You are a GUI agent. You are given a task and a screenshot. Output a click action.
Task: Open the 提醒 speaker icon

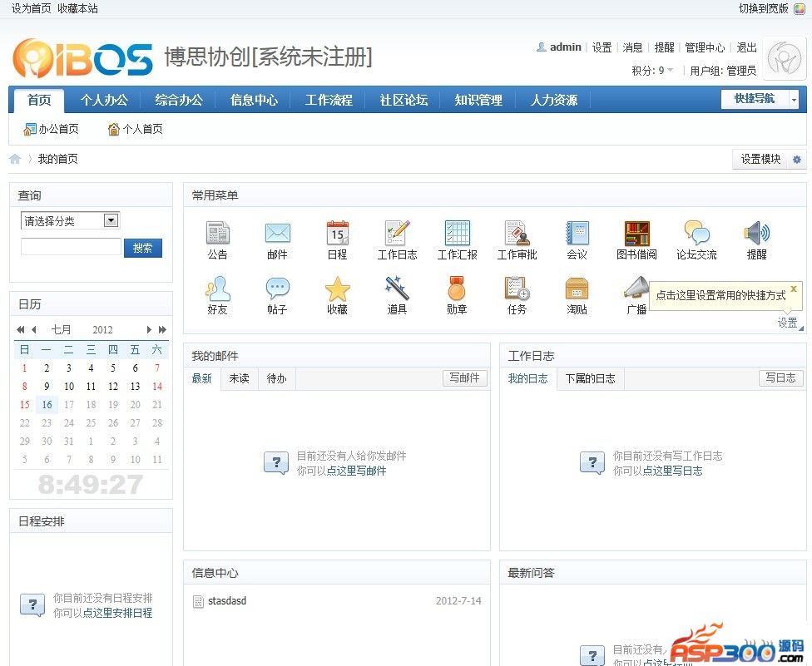click(x=756, y=233)
